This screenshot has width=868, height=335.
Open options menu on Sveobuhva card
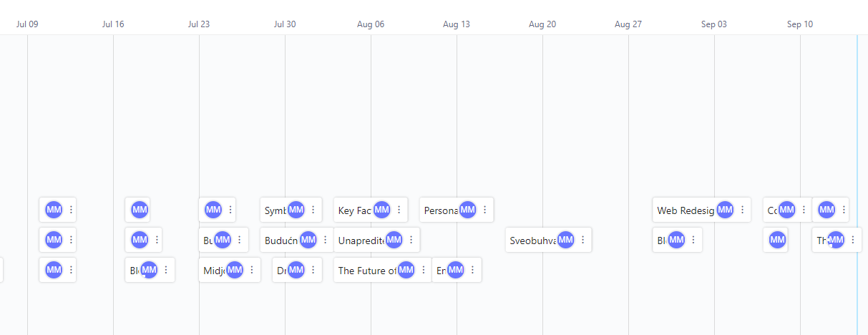point(582,240)
